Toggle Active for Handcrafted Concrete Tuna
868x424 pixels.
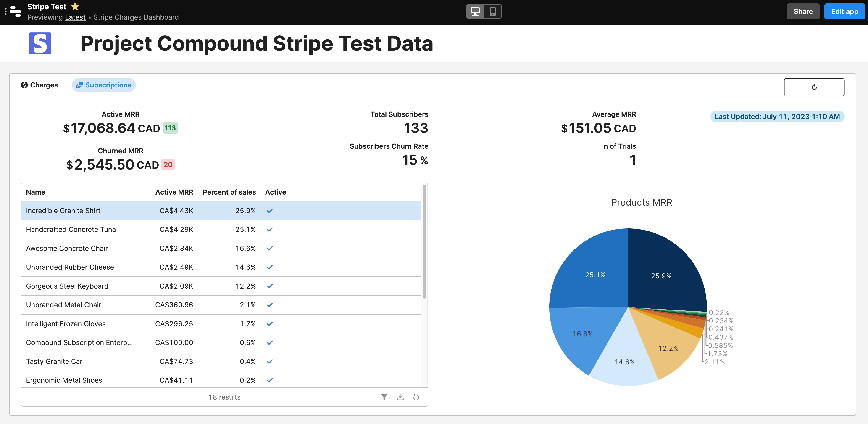point(270,230)
